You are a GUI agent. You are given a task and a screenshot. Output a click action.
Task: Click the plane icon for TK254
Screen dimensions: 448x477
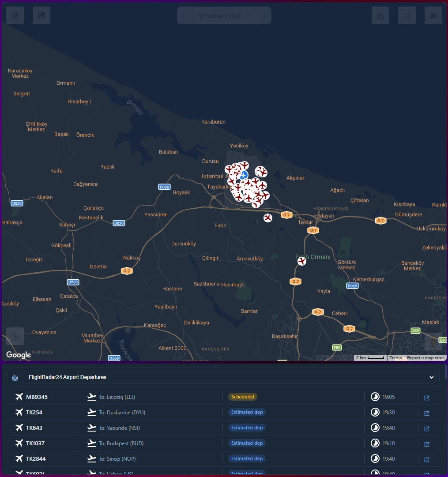(x=19, y=412)
